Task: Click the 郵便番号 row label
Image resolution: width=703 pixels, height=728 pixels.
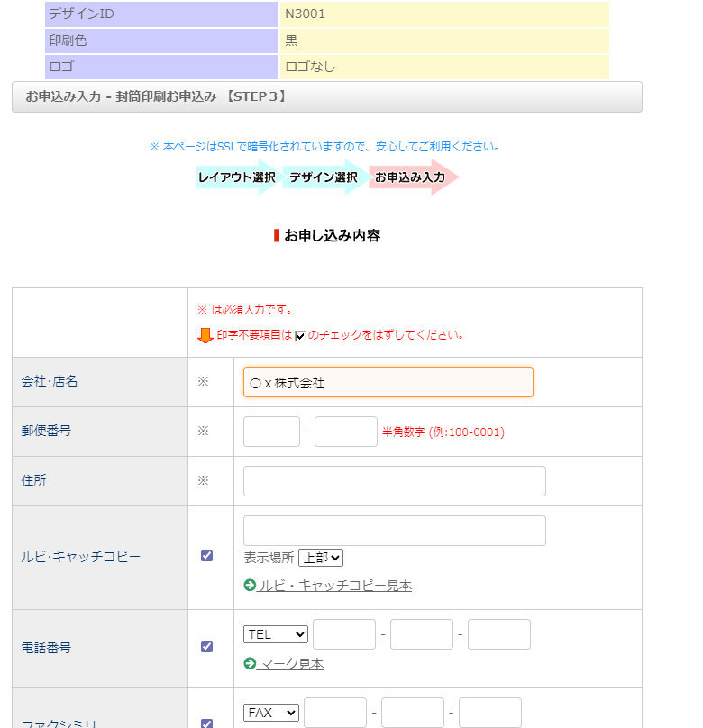Action: pyautogui.click(x=46, y=431)
